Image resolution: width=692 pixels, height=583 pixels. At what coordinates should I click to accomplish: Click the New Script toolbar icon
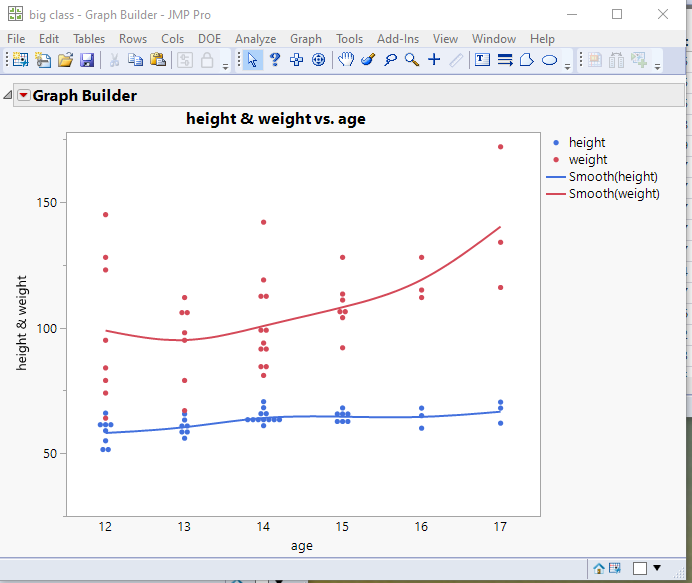tap(43, 60)
